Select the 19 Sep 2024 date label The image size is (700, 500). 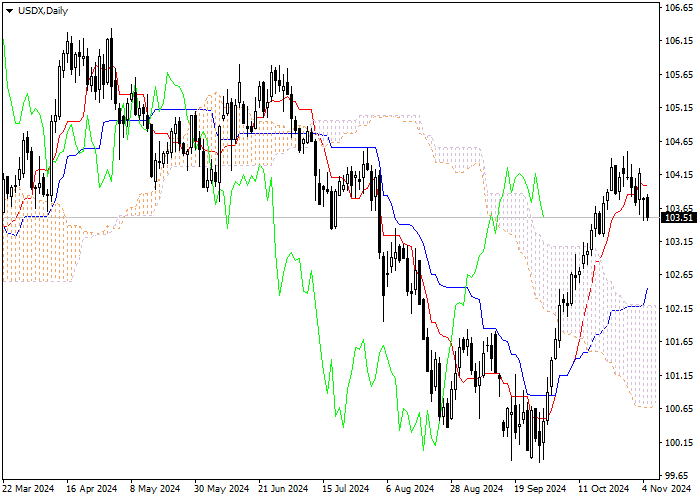click(x=540, y=489)
